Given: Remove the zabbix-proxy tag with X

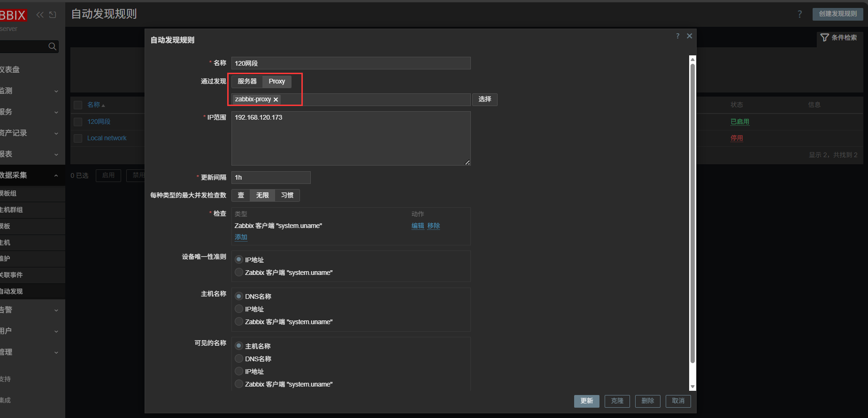Looking at the screenshot, I should tap(276, 99).
